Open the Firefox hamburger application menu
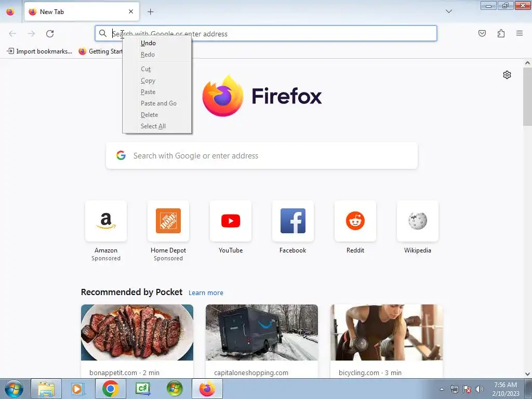The width and height of the screenshot is (532, 399). (x=520, y=33)
